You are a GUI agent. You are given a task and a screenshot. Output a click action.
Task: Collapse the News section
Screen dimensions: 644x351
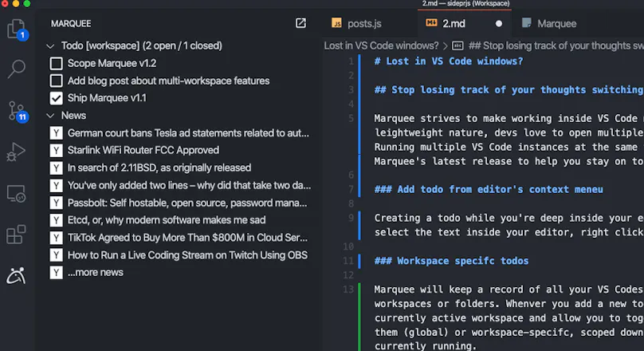tap(50, 116)
